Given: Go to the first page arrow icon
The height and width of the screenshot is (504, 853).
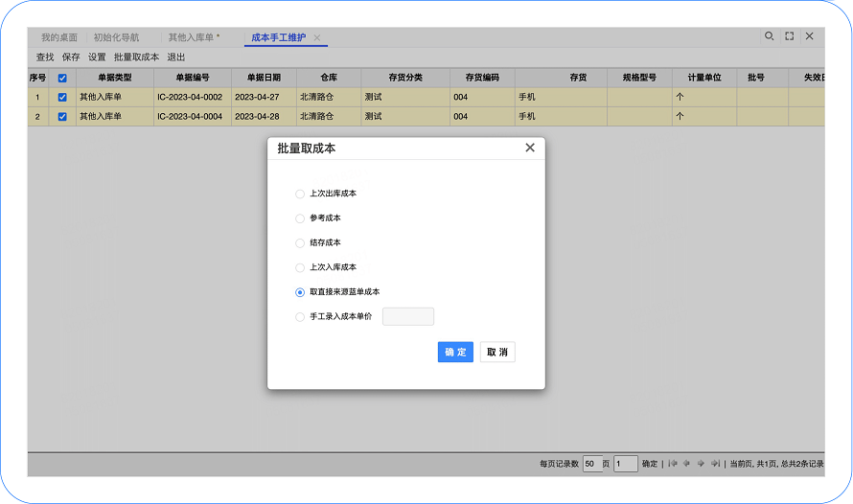Looking at the screenshot, I should [673, 464].
